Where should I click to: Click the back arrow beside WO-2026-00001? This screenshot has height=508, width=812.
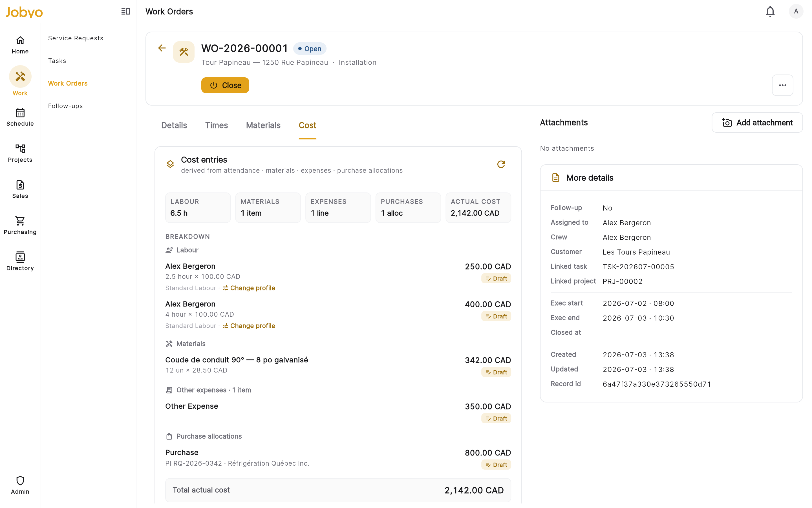point(162,48)
